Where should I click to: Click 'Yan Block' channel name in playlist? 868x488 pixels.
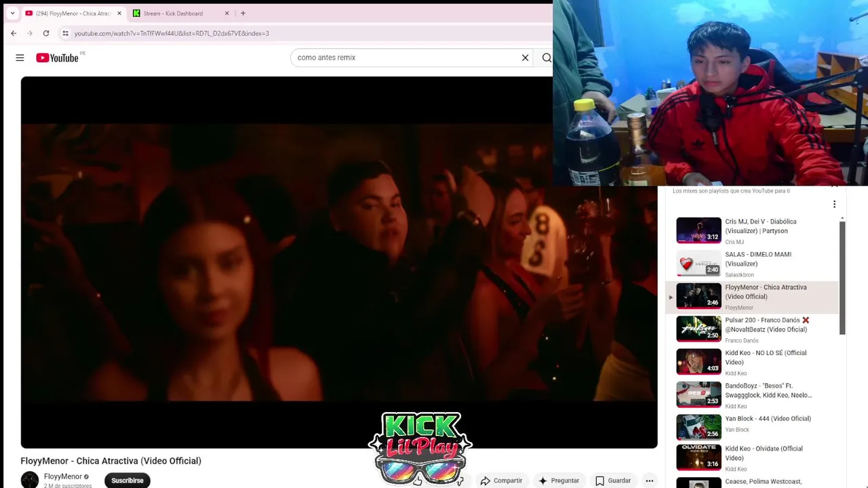(x=737, y=430)
